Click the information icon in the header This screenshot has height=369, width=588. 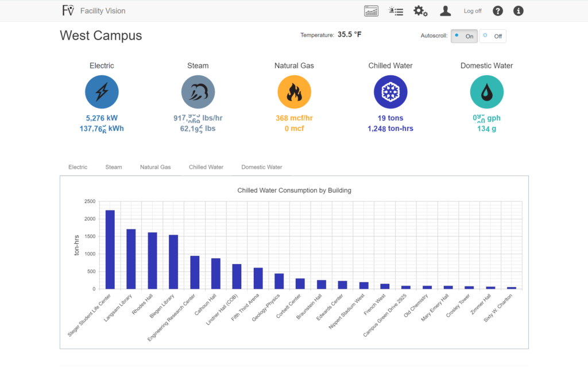coord(518,10)
